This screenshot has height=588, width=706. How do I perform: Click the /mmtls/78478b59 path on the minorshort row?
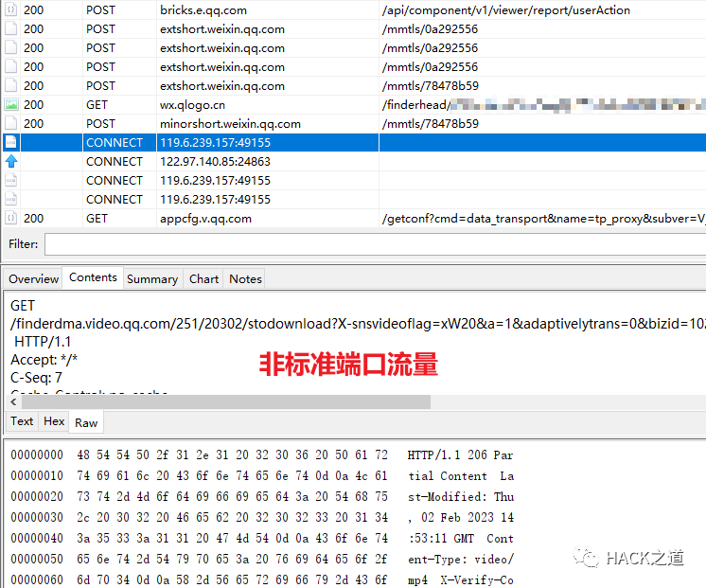pos(430,123)
